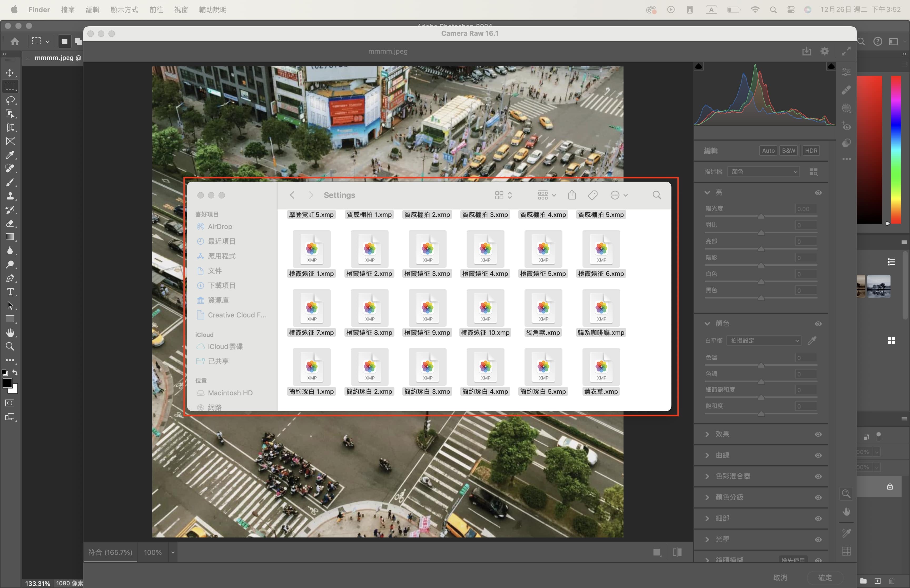
Task: Click 曝光度 value field showing 0.00
Action: tap(806, 209)
